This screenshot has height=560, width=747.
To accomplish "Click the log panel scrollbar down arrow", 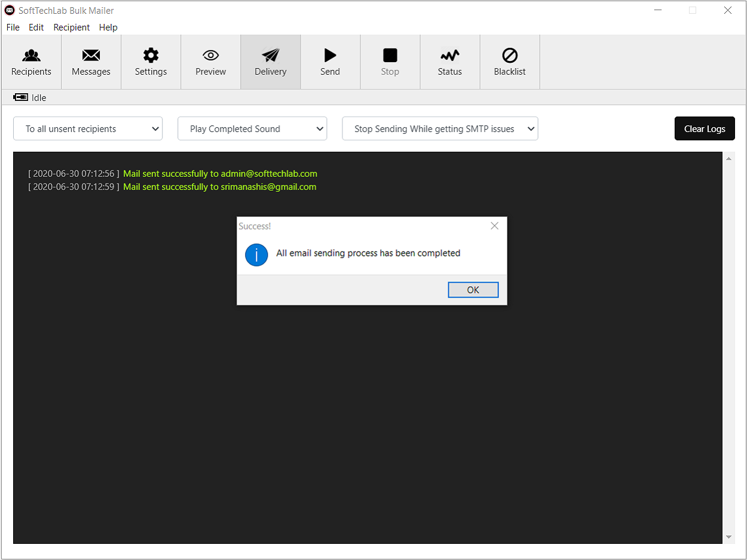I will pyautogui.click(x=728, y=537).
